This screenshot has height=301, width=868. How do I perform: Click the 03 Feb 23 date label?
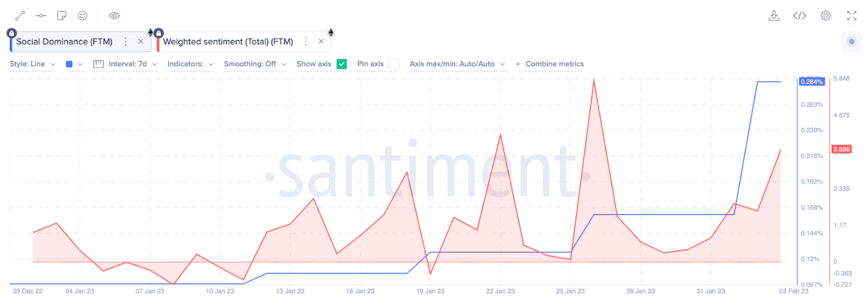tap(794, 291)
